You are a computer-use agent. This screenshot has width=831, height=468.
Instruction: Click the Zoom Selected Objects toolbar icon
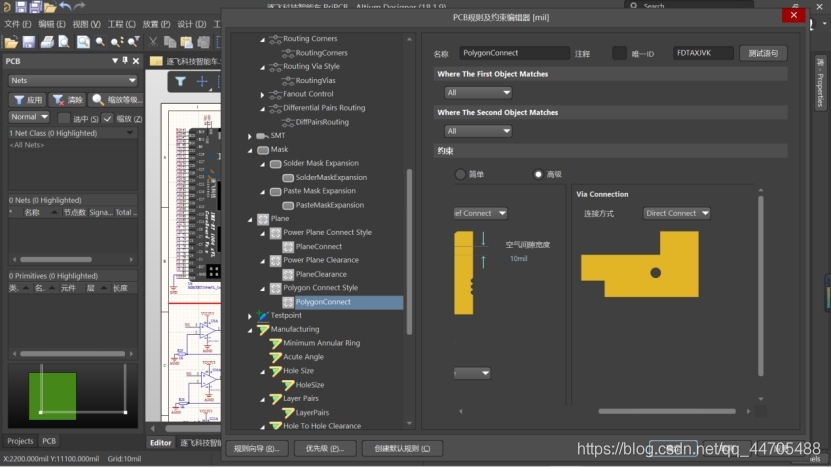[117, 42]
